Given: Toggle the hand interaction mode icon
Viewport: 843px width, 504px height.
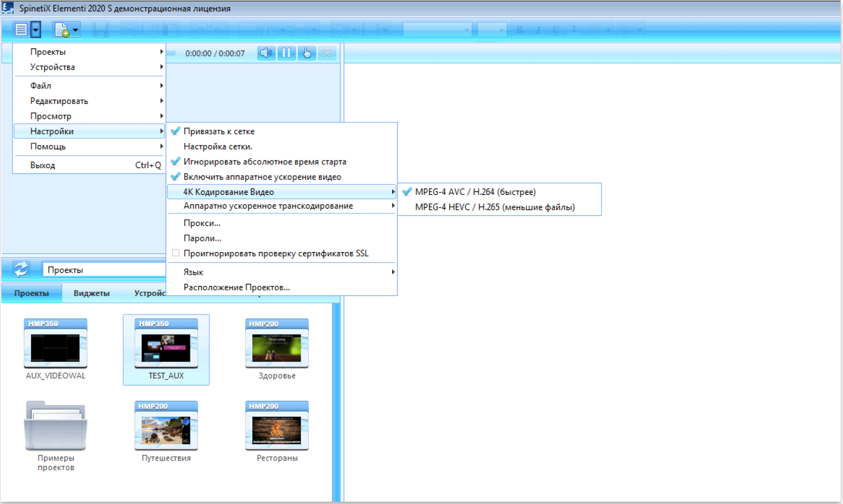Looking at the screenshot, I should [x=306, y=53].
